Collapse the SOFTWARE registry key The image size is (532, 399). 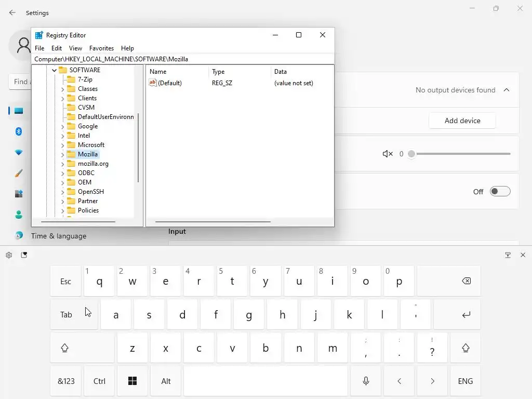(54, 70)
